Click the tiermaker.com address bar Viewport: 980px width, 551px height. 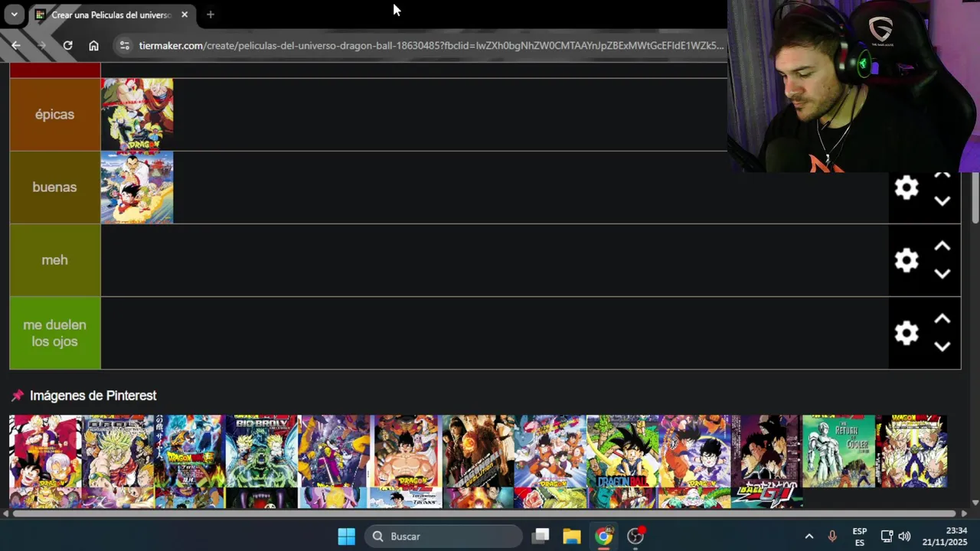point(430,45)
